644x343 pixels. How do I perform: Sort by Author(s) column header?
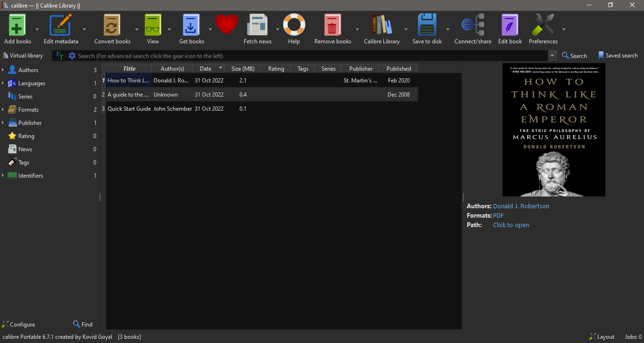[172, 68]
